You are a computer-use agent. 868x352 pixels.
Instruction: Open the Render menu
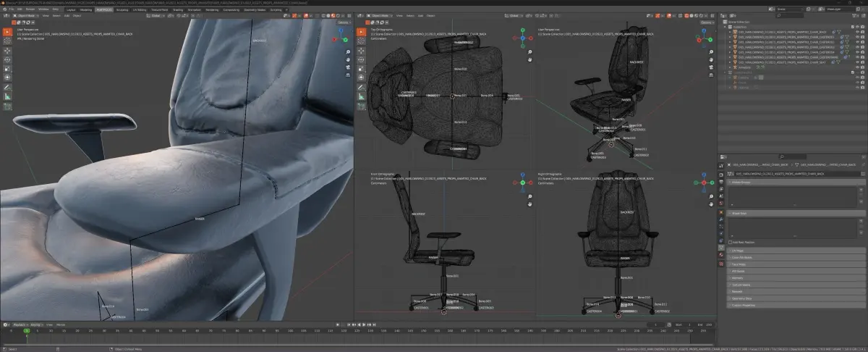point(30,9)
